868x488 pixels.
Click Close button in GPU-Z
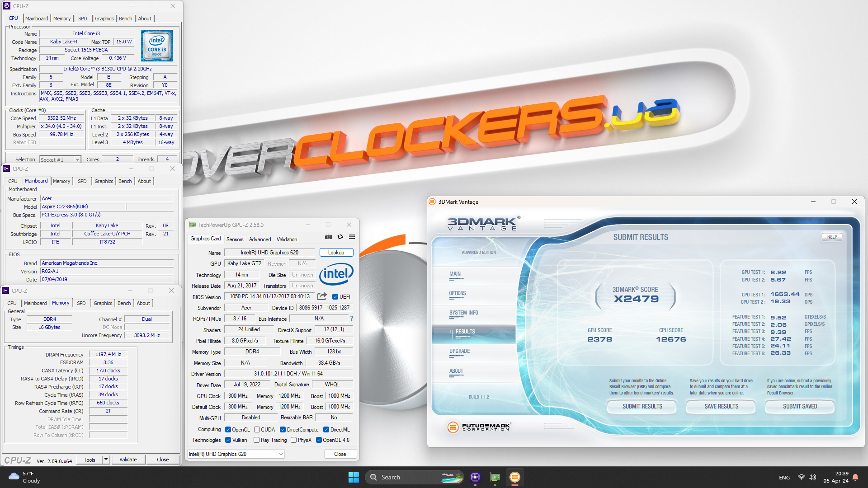pyautogui.click(x=340, y=454)
